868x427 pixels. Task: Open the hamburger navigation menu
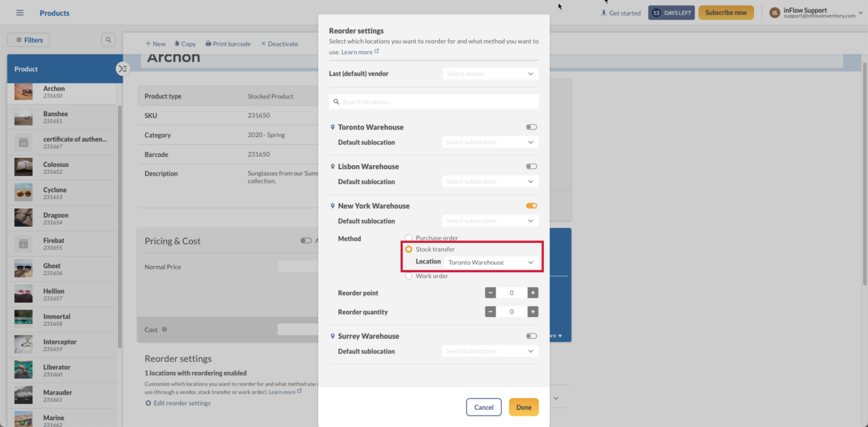(20, 13)
